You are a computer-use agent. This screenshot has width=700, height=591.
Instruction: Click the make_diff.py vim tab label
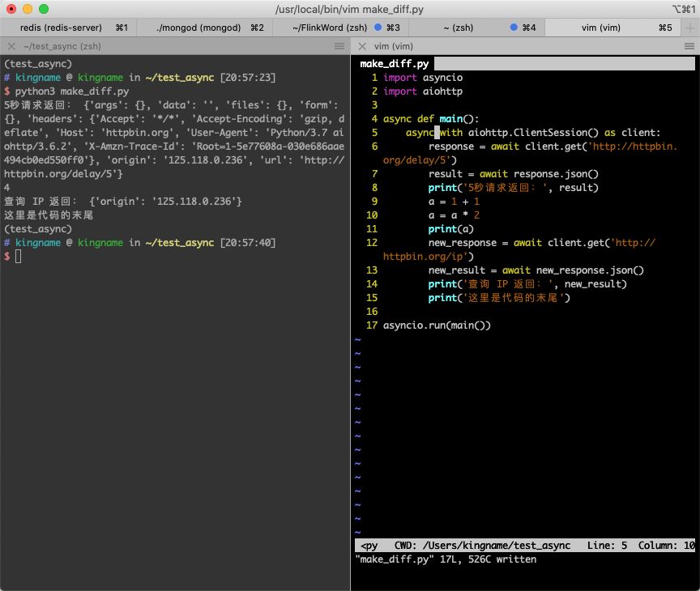pyautogui.click(x=395, y=64)
